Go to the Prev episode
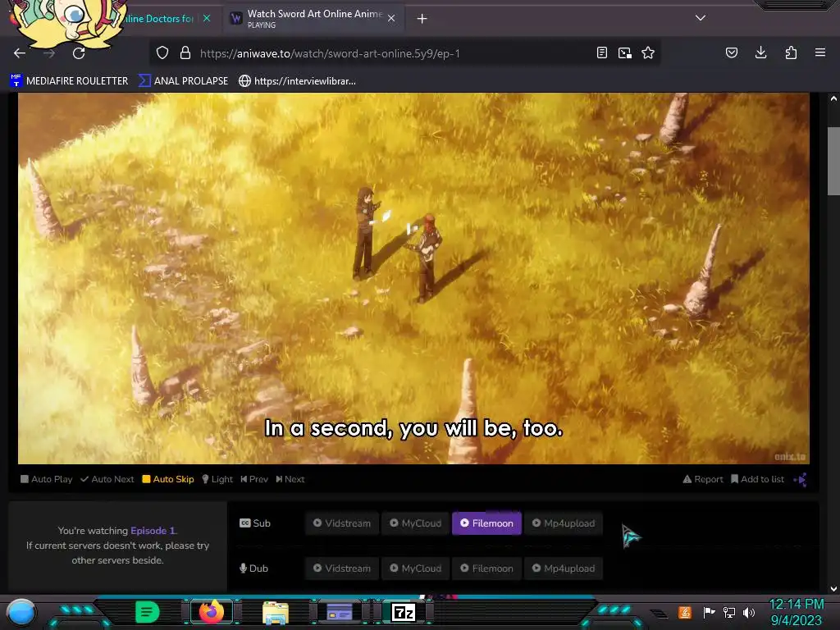The image size is (840, 630). 254,479
